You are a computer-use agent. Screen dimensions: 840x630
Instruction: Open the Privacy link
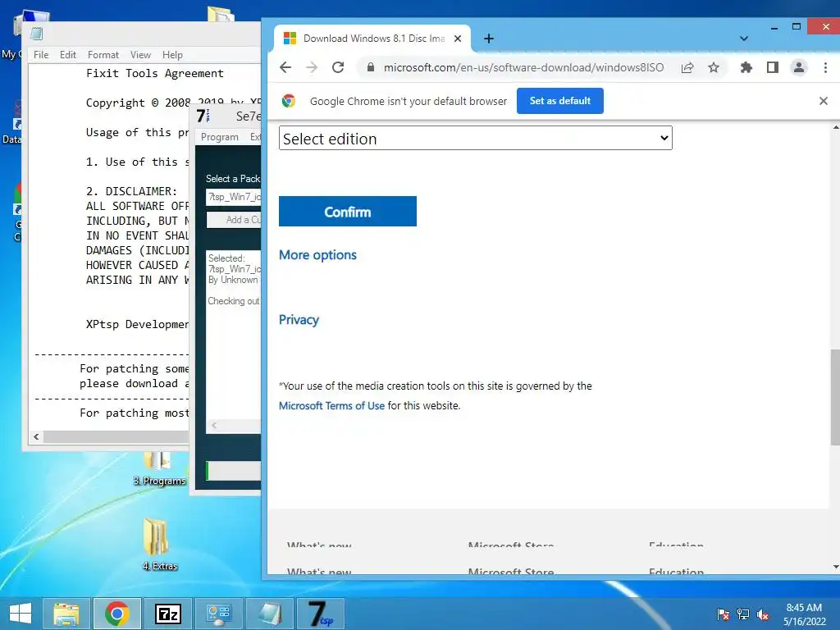tap(299, 320)
